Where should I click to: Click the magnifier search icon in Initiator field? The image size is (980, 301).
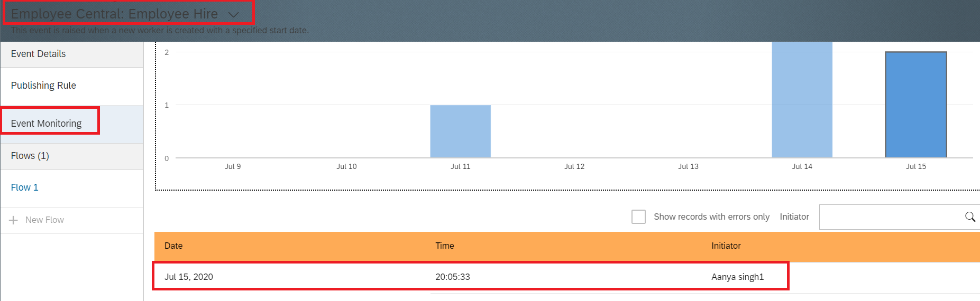[x=970, y=217]
